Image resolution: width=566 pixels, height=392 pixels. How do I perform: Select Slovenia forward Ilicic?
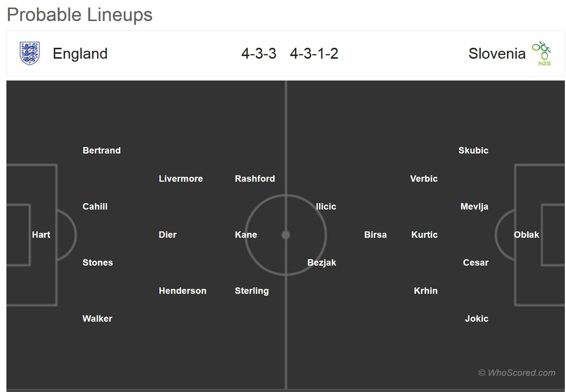click(326, 207)
